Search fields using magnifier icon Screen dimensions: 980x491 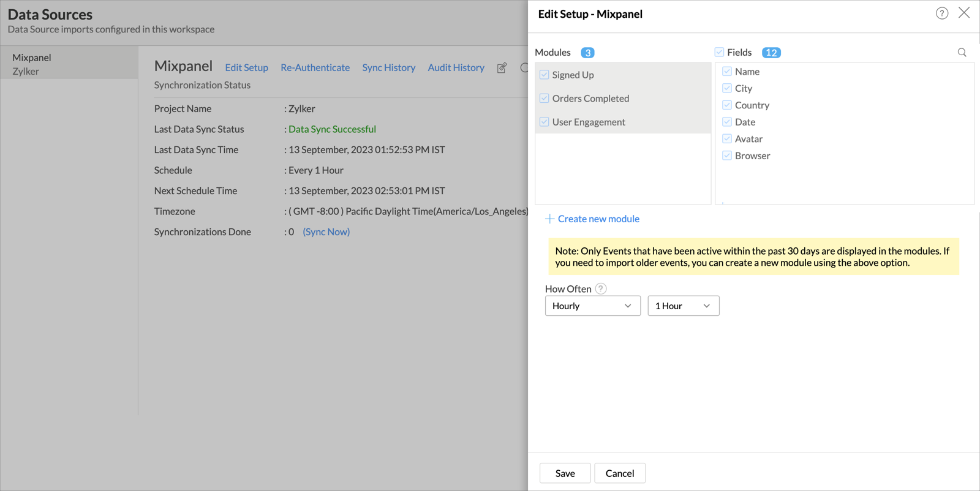[x=962, y=53]
